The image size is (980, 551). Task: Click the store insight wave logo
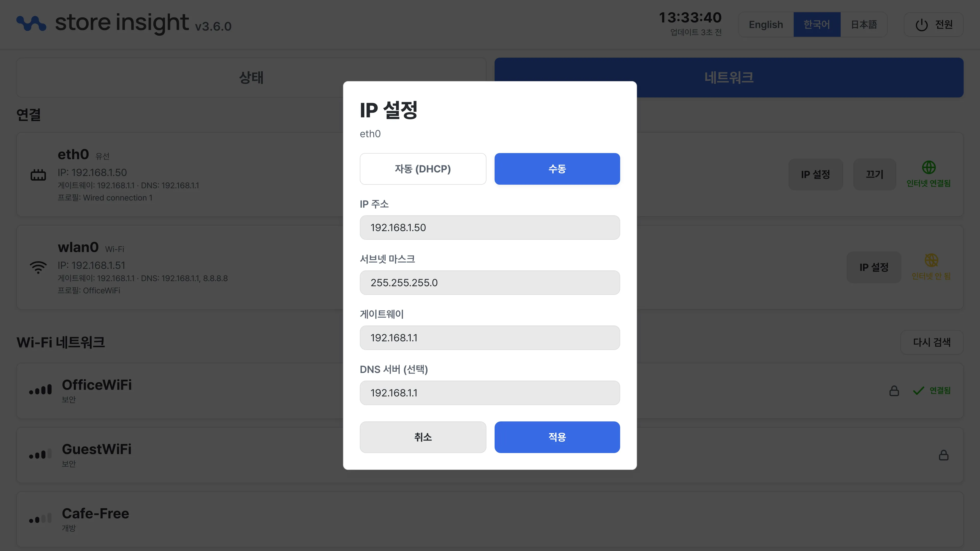click(x=31, y=23)
